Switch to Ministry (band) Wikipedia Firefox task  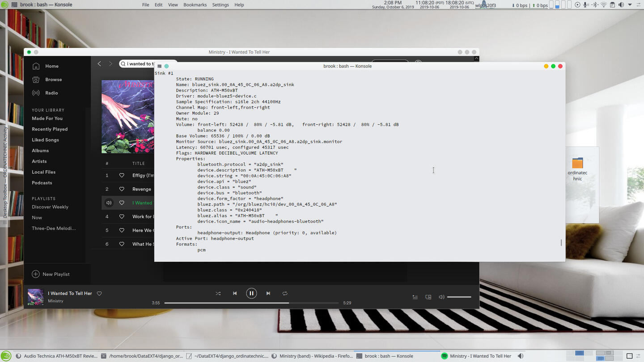(312, 356)
